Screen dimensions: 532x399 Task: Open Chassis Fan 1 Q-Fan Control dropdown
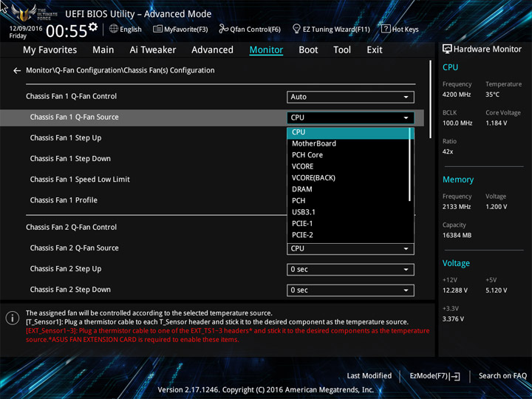(350, 97)
